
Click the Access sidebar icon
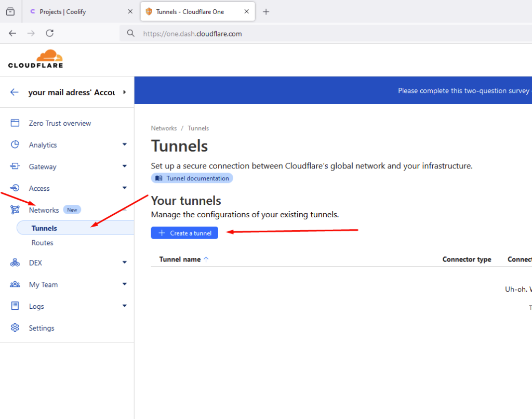pos(15,188)
